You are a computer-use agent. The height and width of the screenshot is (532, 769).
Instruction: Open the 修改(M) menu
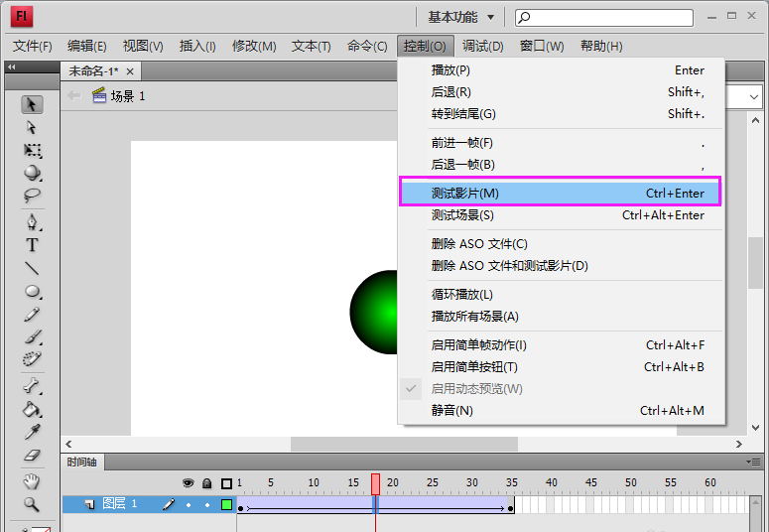point(254,46)
